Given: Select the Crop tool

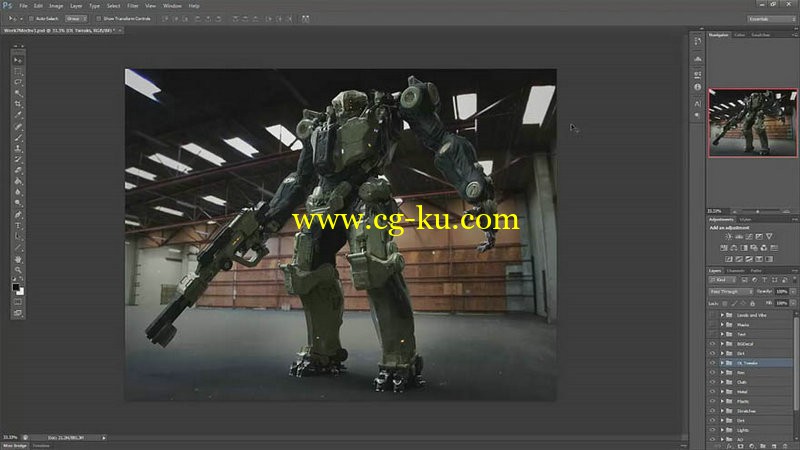Looking at the screenshot, I should point(18,104).
